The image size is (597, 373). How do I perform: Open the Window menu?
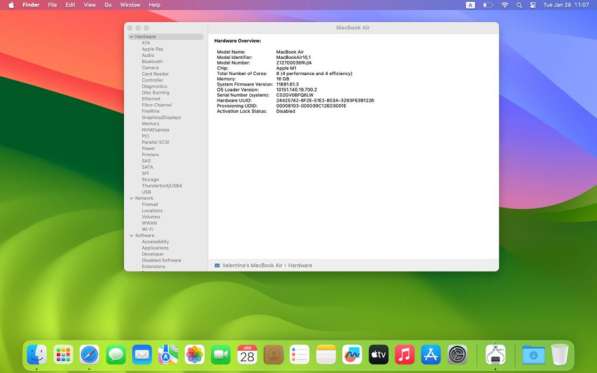point(130,5)
